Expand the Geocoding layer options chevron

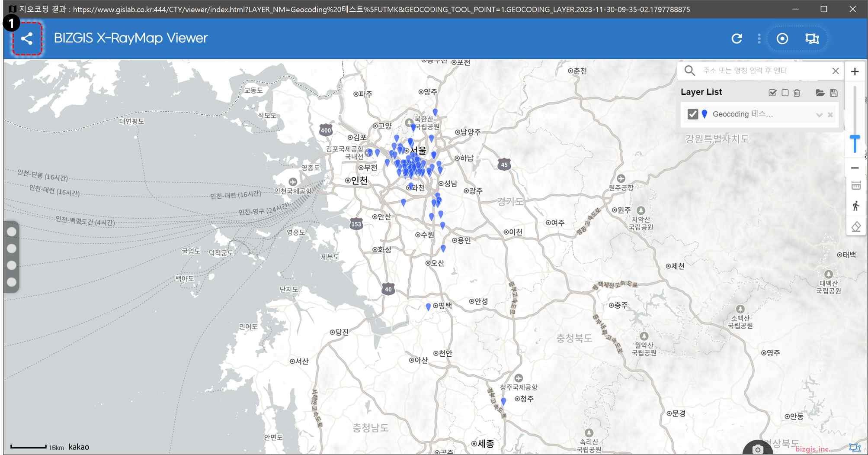(x=819, y=115)
